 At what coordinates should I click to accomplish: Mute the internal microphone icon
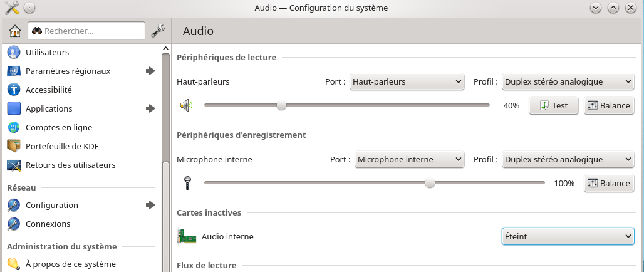(187, 183)
